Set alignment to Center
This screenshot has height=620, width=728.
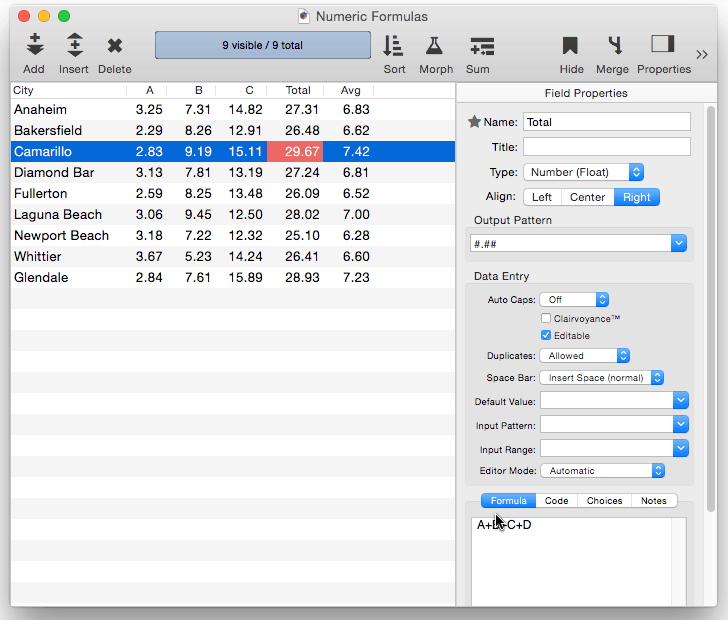pyautogui.click(x=587, y=197)
